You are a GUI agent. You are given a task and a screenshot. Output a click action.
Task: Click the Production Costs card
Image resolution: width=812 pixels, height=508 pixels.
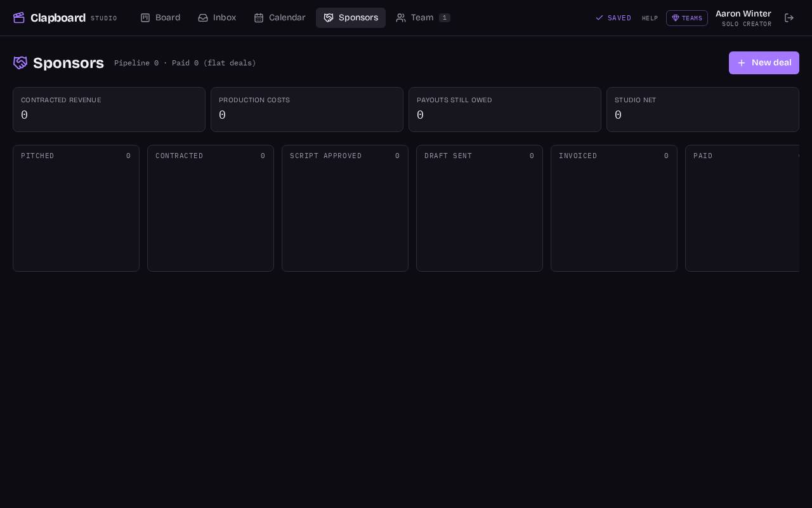[307, 109]
